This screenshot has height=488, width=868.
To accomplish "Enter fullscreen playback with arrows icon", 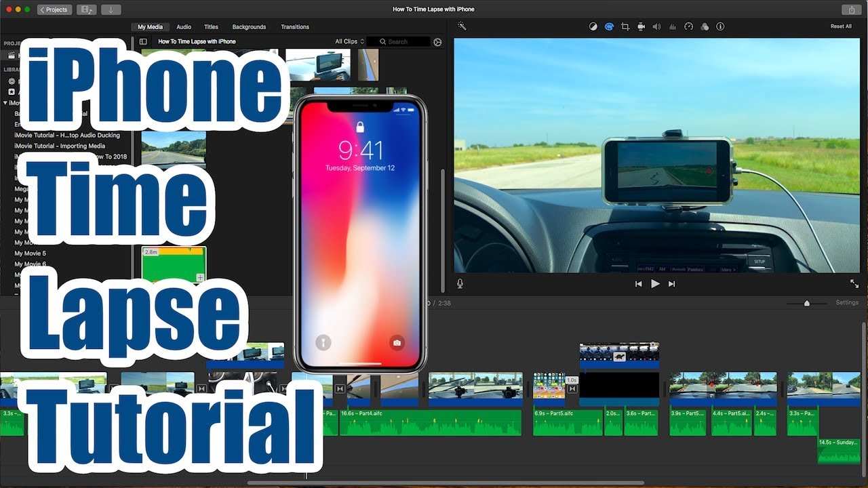I will tap(854, 284).
